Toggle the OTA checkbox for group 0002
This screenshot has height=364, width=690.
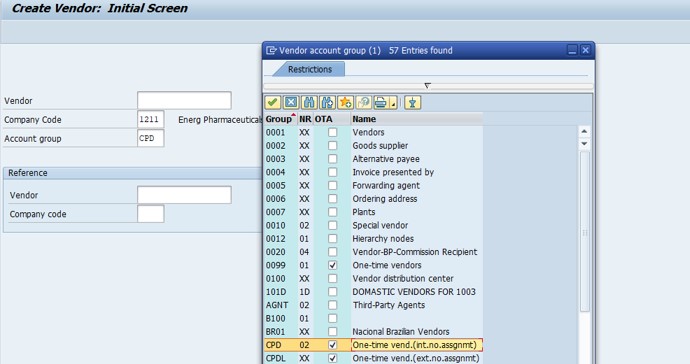[333, 145]
